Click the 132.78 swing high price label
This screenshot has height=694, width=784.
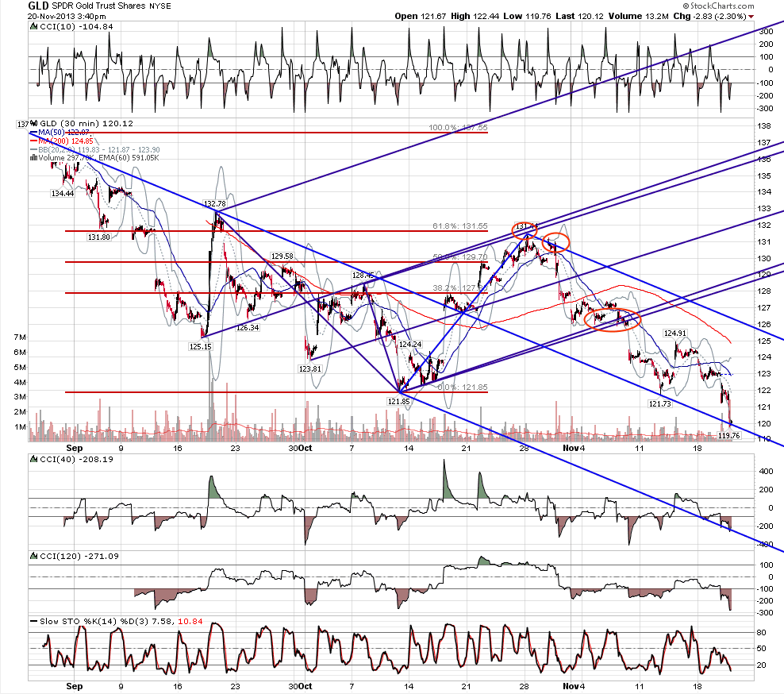coord(214,203)
